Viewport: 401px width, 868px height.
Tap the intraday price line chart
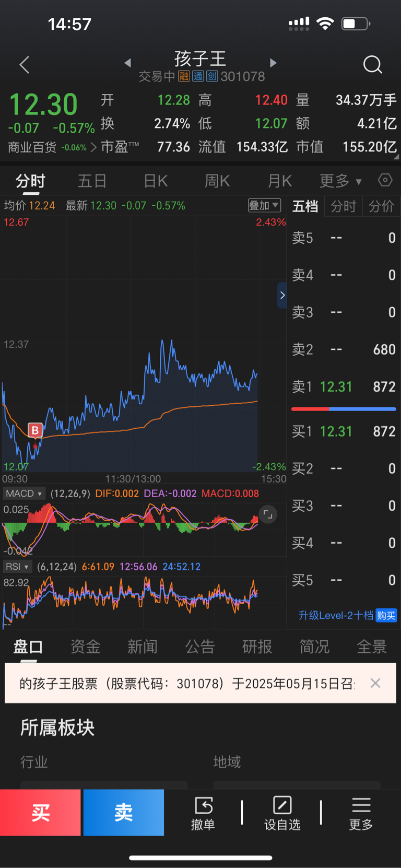click(144, 345)
